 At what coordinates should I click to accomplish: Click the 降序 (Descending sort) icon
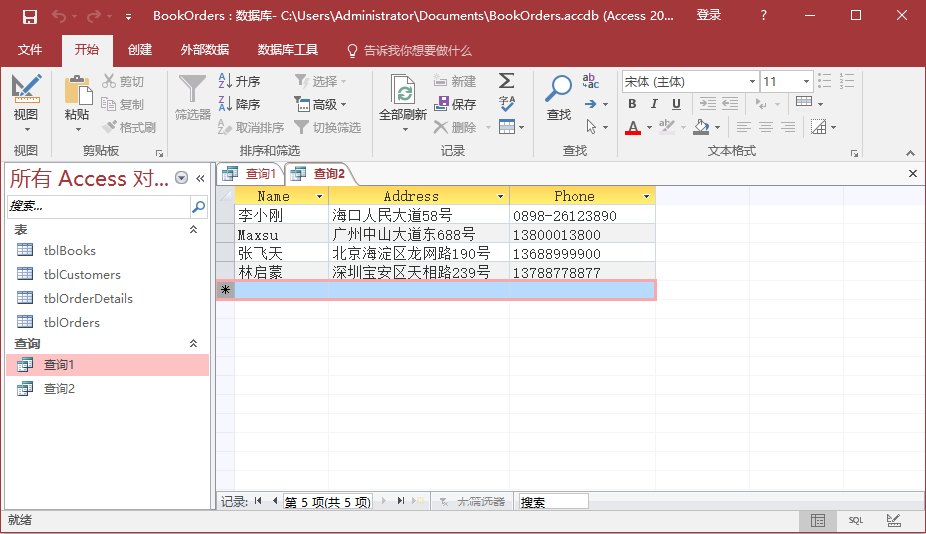[x=226, y=104]
